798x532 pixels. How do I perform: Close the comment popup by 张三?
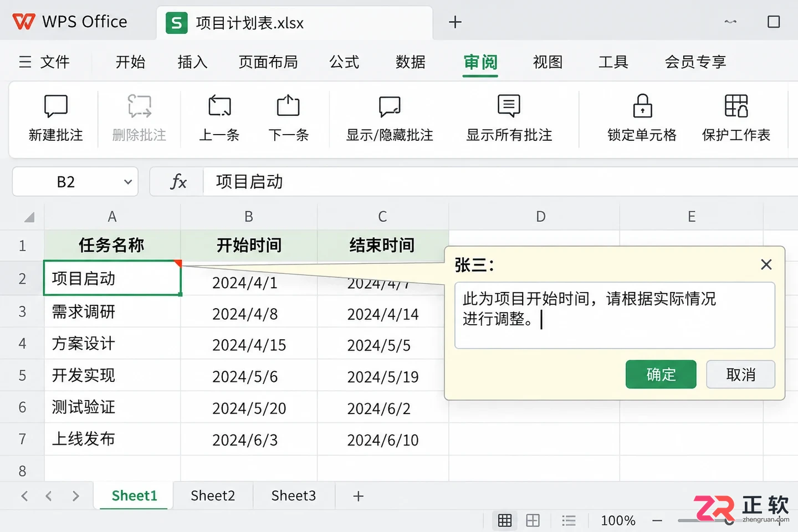[766, 264]
